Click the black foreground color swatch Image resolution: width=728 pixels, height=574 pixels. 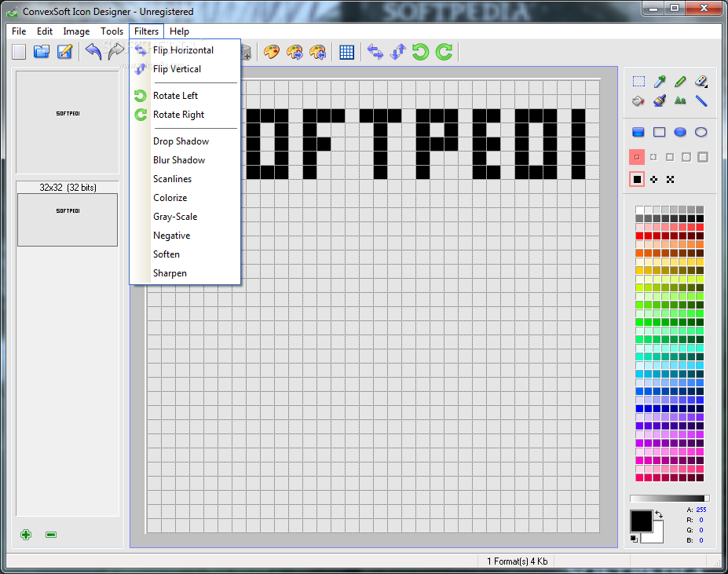point(641,521)
